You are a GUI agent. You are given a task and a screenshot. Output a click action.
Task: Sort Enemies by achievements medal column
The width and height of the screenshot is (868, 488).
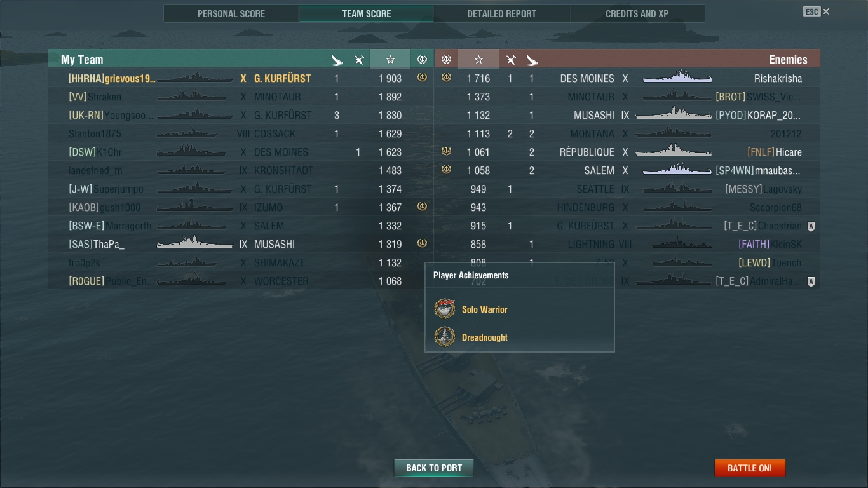pyautogui.click(x=446, y=59)
